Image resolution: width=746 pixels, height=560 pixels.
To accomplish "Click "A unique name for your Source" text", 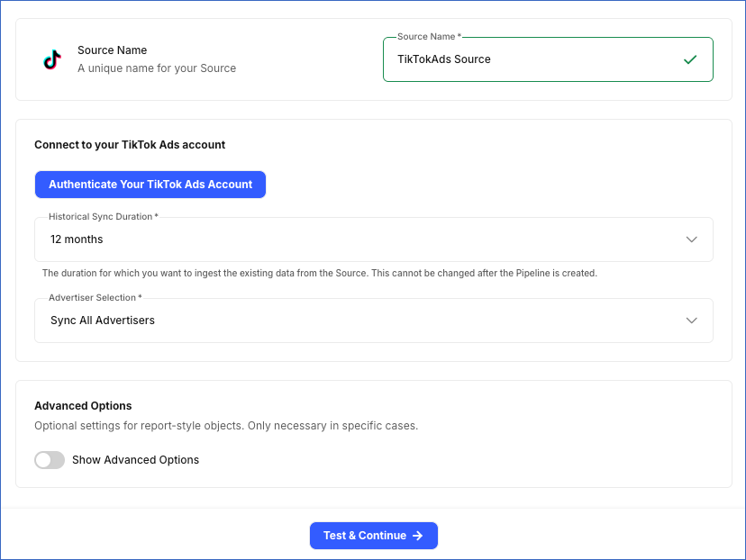I will [x=157, y=68].
